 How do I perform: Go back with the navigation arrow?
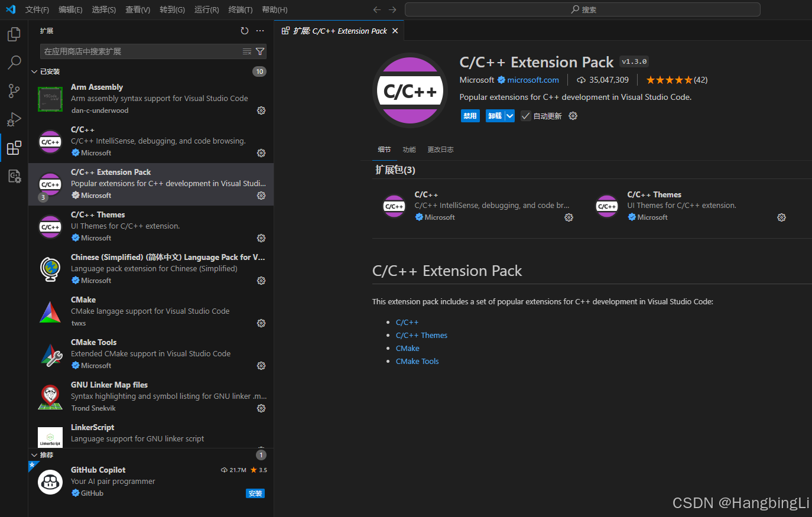click(x=377, y=9)
